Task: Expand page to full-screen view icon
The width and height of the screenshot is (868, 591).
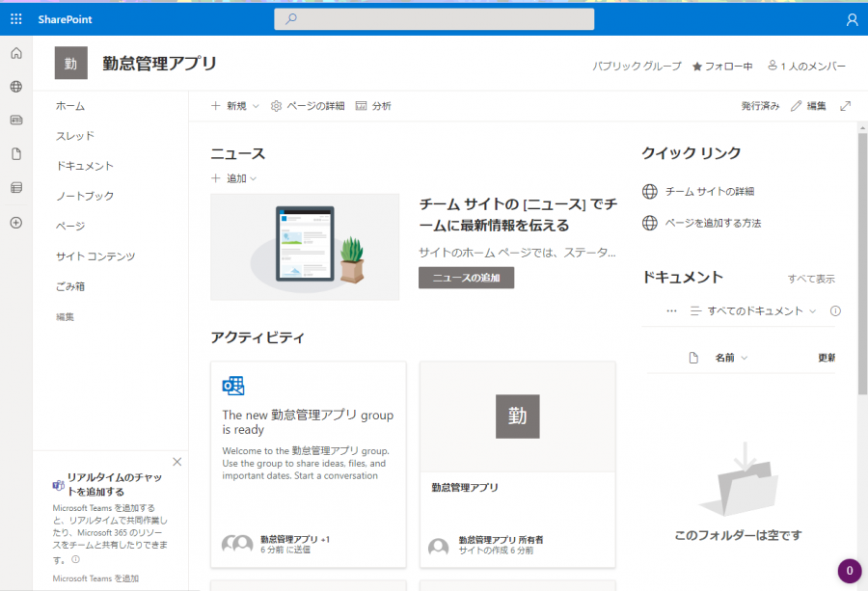Action: click(846, 106)
